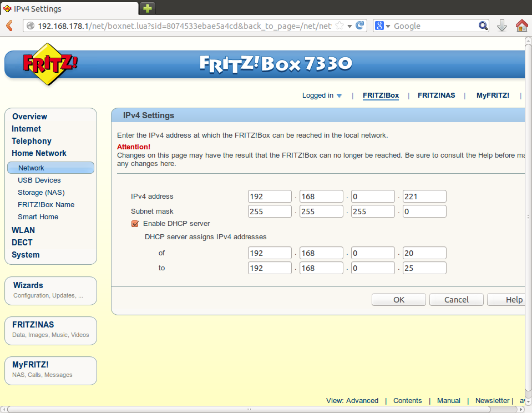This screenshot has height=413, width=532.
Task: Select Network submenu item
Action: point(50,168)
